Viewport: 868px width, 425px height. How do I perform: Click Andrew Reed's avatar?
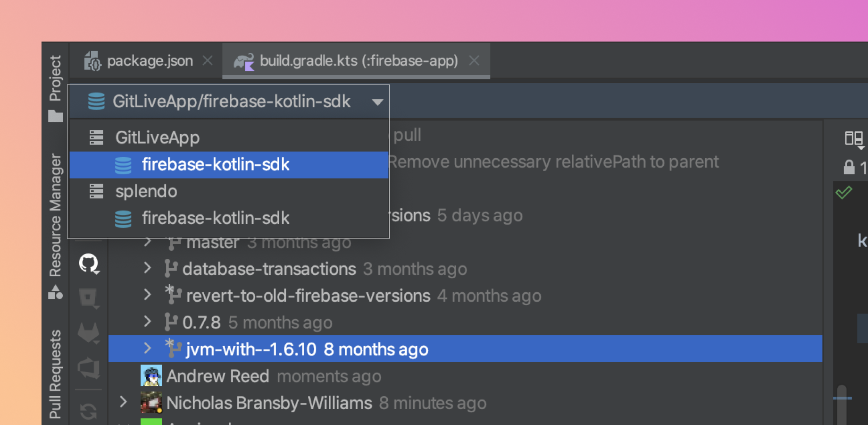click(151, 376)
